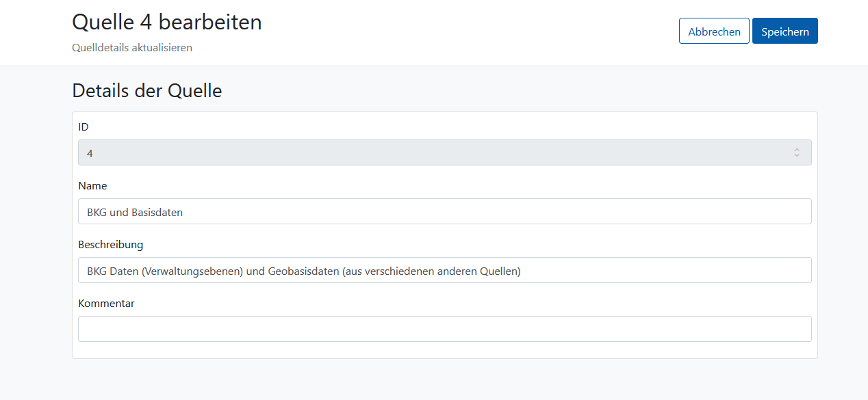Click the 'Quelldetails aktualisieren' subtitle text
Screen dimensions: 868x400
coord(132,48)
